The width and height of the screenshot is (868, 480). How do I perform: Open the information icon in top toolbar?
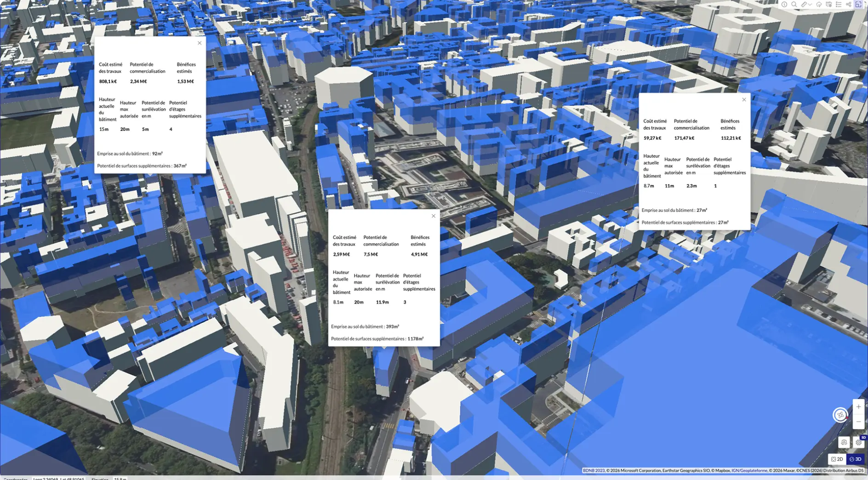[784, 4]
